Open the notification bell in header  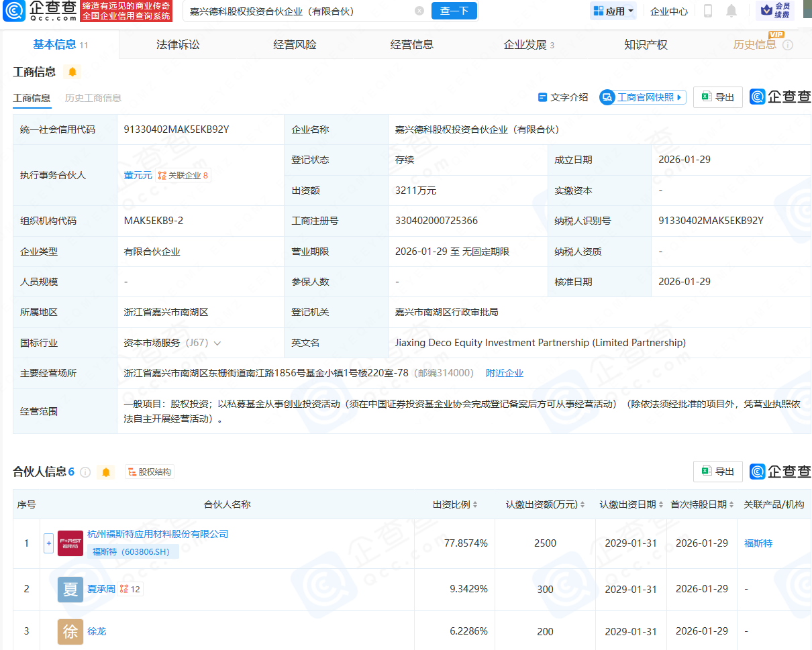731,11
